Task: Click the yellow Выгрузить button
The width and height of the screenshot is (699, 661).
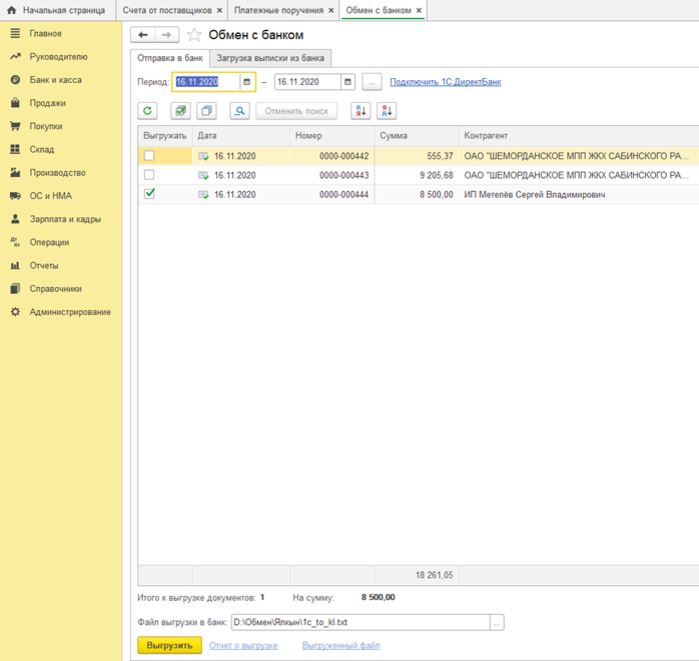Action: tap(169, 645)
